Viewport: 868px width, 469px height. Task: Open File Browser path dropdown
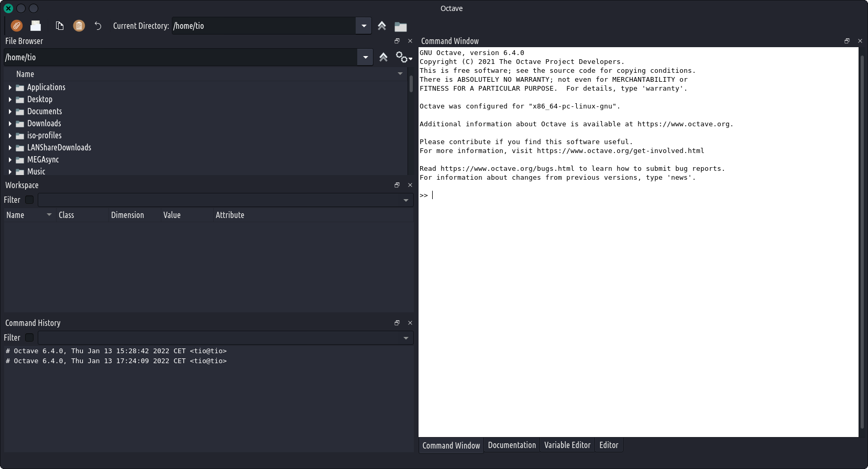(x=365, y=57)
